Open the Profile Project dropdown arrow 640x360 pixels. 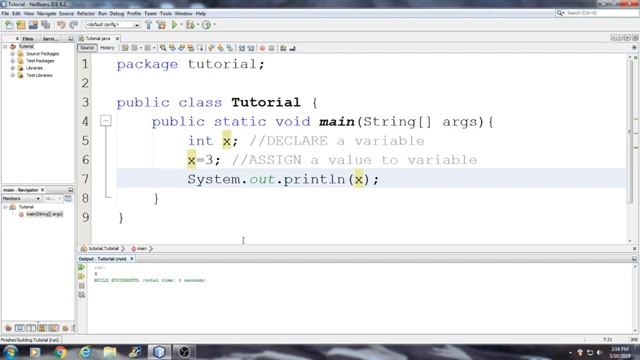point(214,25)
